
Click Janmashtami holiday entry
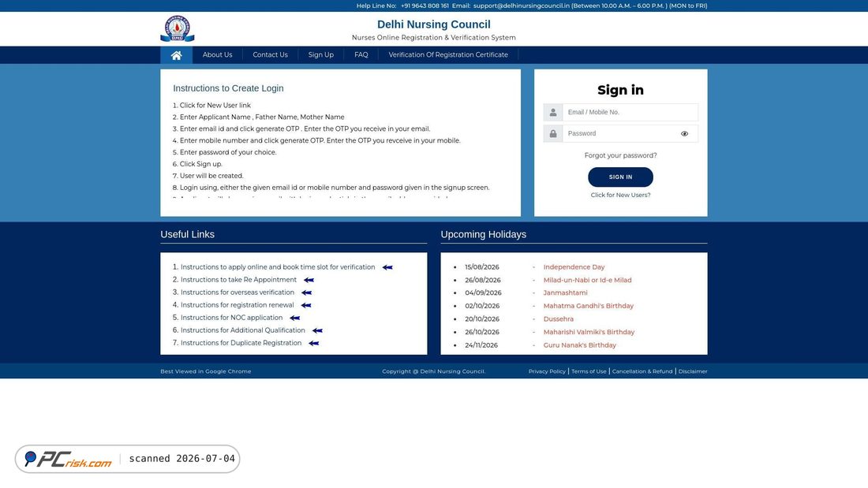pyautogui.click(x=565, y=293)
